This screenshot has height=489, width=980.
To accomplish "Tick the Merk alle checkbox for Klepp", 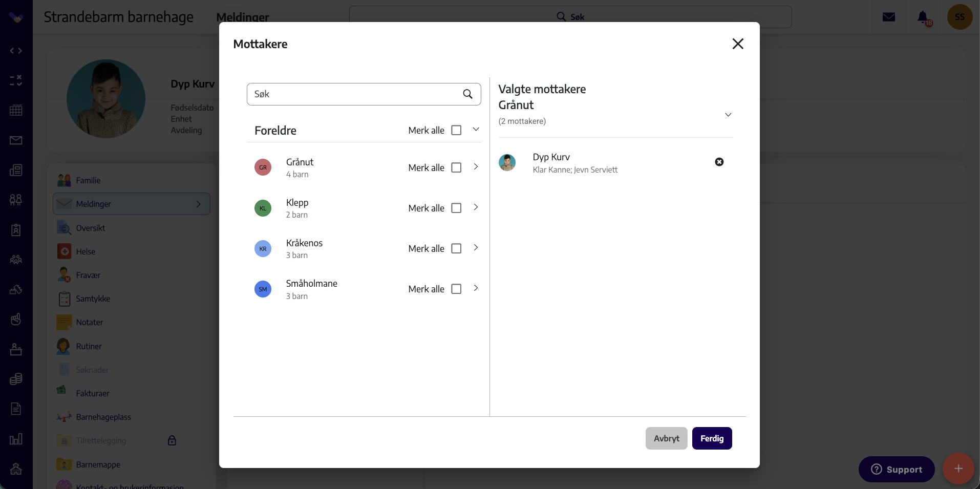I will tap(456, 208).
